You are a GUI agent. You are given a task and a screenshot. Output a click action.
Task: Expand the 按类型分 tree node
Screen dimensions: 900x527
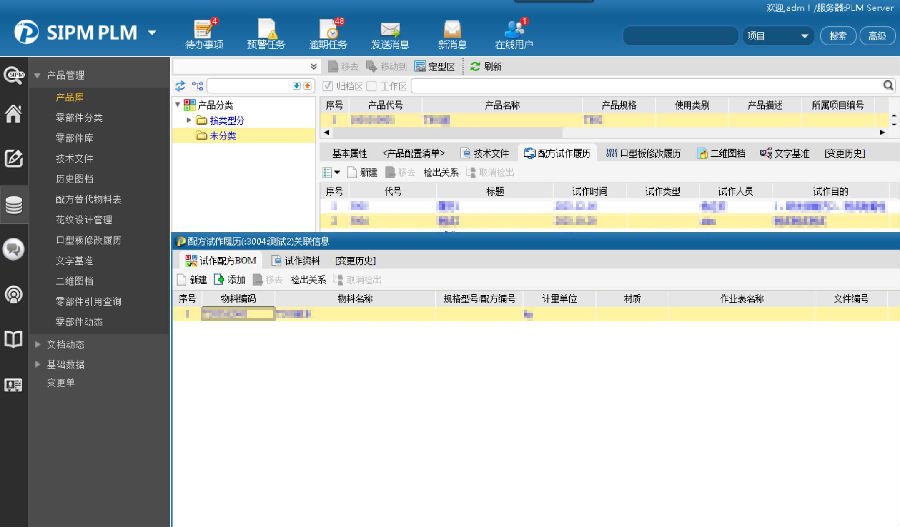(x=188, y=121)
